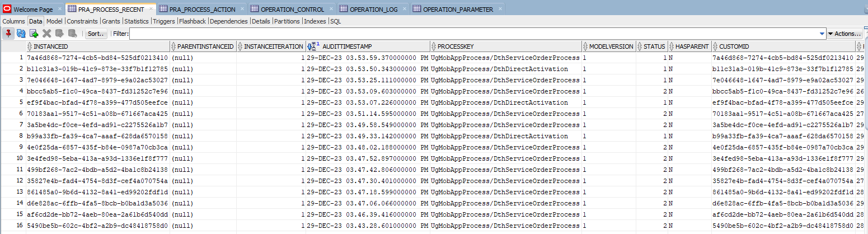Open the Partitions sub-tab
Screen dimensions: 868x234
[287, 21]
